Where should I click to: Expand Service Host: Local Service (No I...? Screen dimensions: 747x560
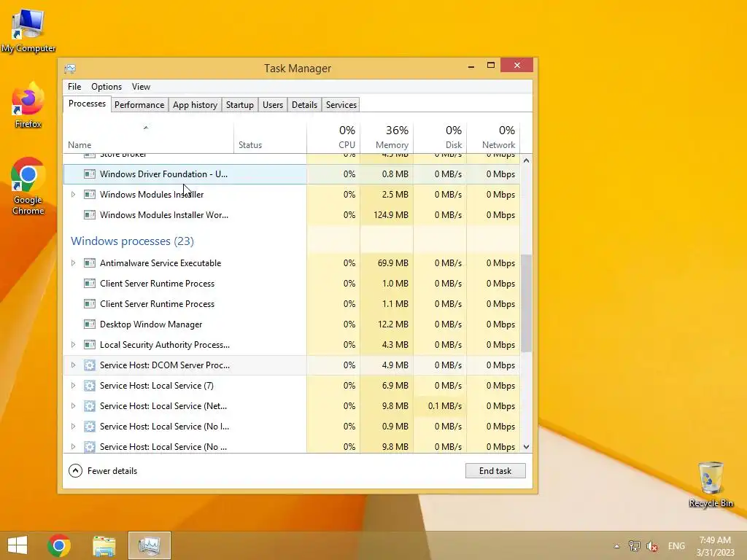73,427
